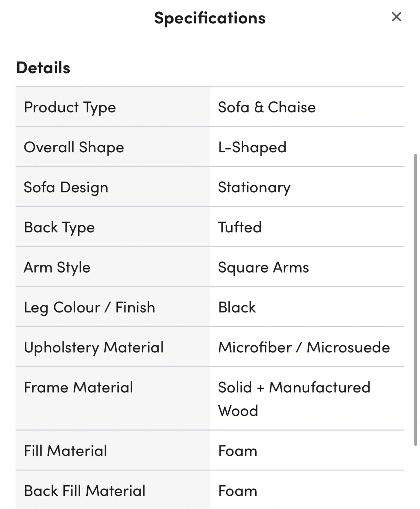
Task: Select the Arm Style label
Action: click(57, 267)
